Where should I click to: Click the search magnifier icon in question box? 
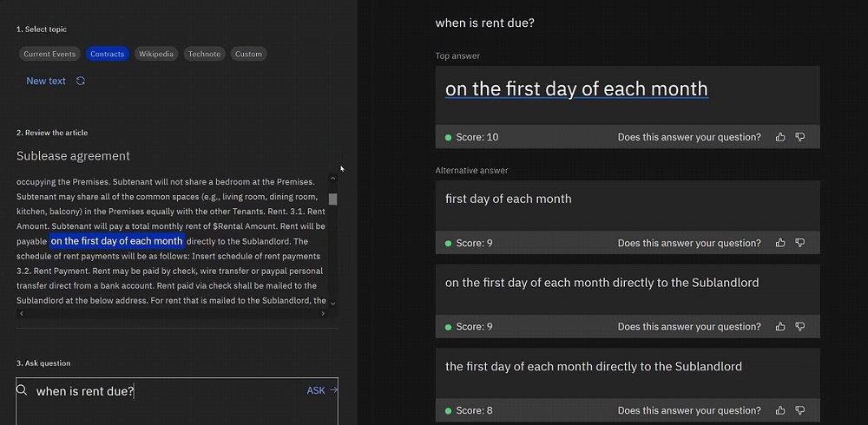pyautogui.click(x=23, y=390)
